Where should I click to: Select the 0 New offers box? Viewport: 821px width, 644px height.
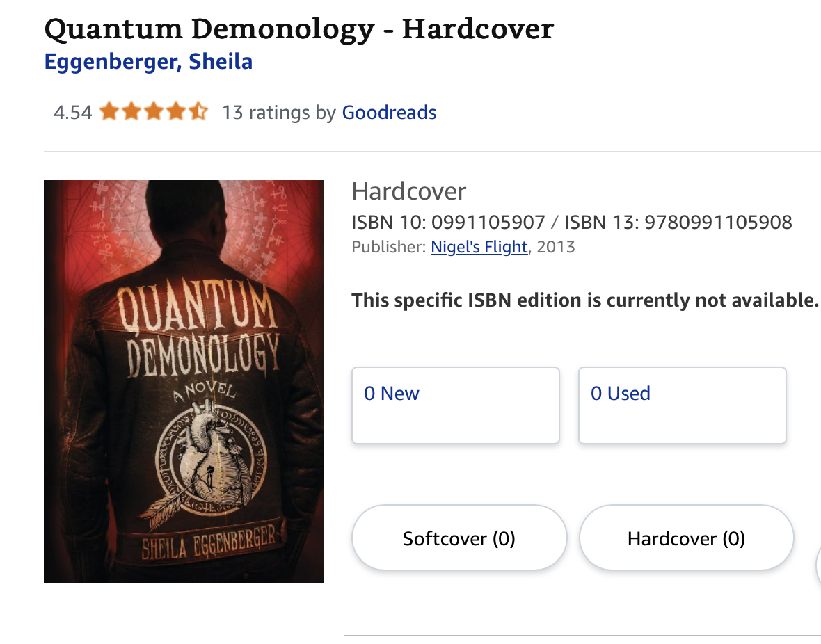(x=456, y=405)
